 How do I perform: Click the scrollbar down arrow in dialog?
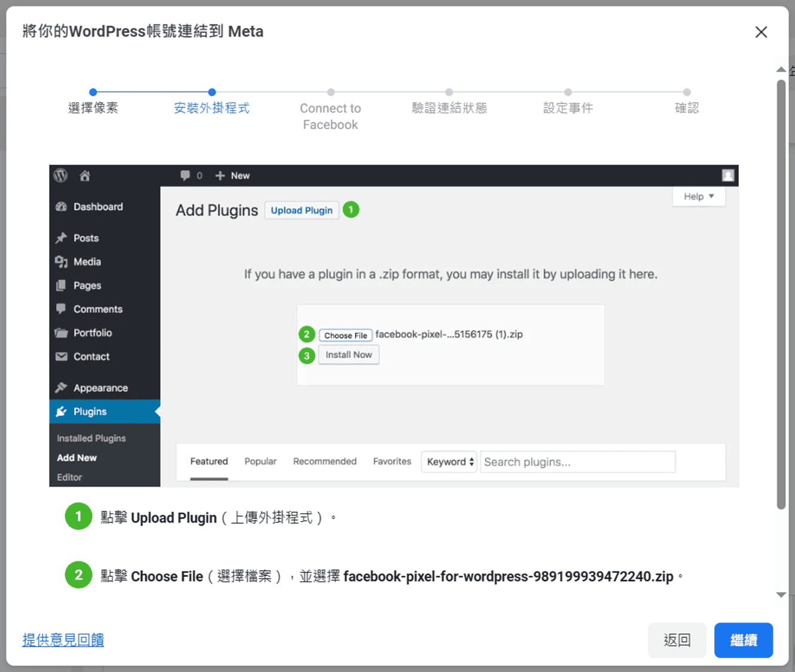781,594
